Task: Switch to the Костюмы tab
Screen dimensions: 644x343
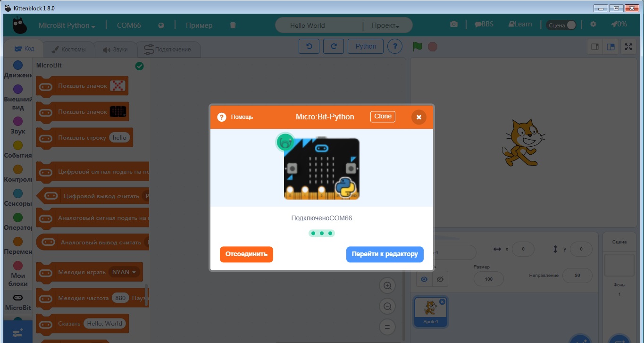Action: click(x=68, y=49)
